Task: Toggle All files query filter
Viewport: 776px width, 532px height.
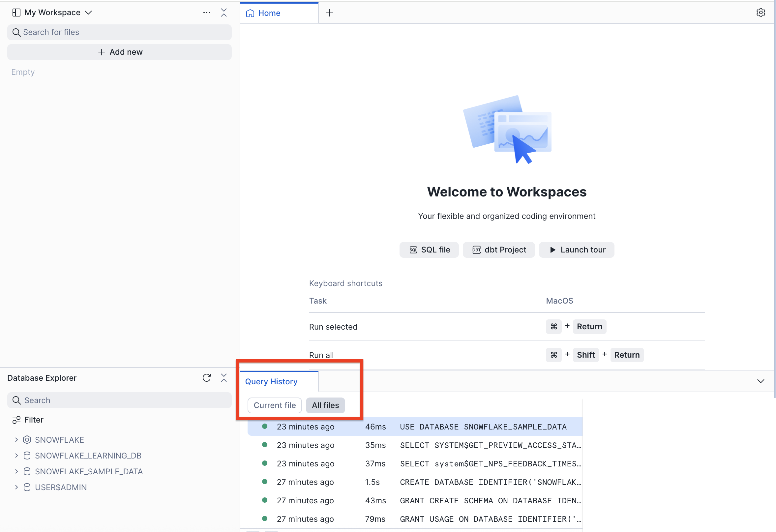Action: (325, 405)
